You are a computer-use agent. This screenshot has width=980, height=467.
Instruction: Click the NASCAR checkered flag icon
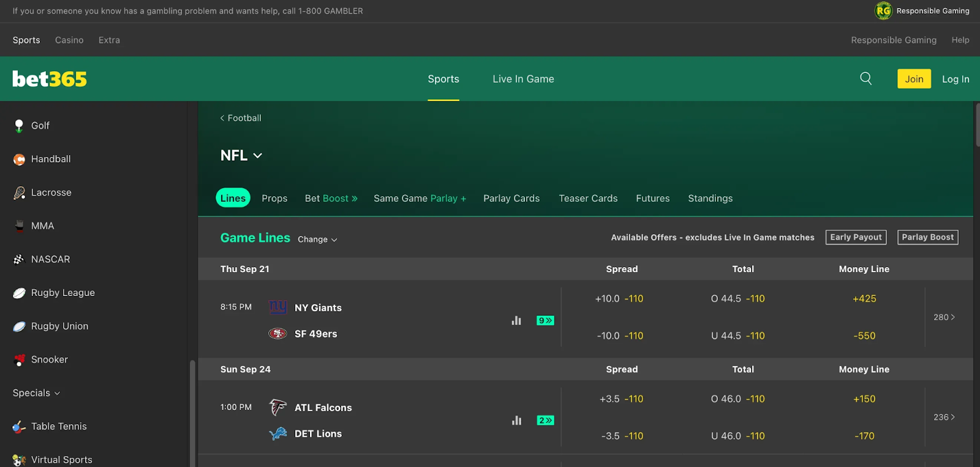[19, 259]
